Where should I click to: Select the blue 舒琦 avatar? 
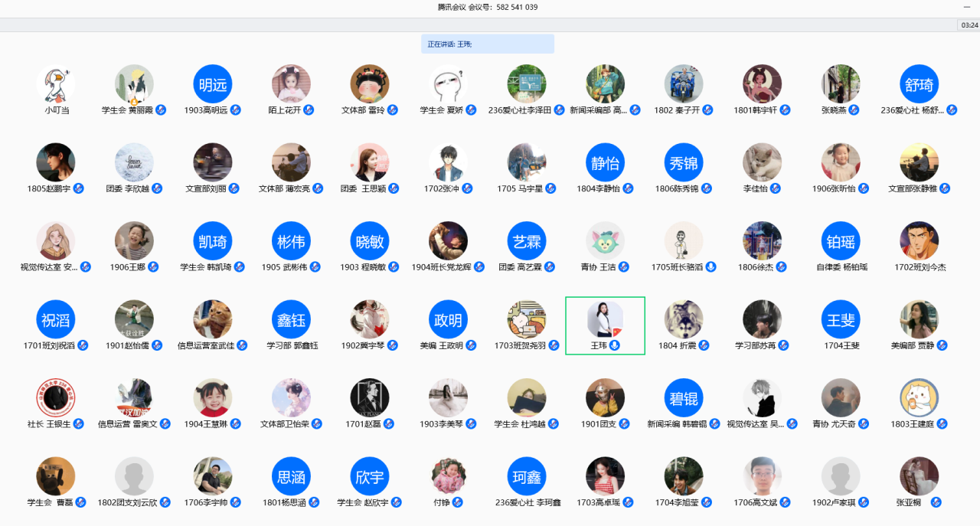click(x=919, y=84)
